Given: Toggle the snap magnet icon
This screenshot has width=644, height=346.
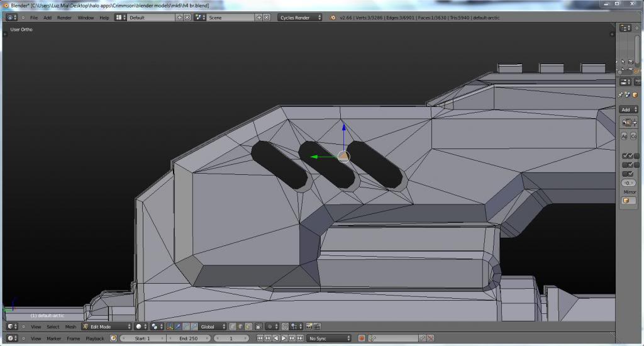Looking at the screenshot, I should (x=285, y=326).
